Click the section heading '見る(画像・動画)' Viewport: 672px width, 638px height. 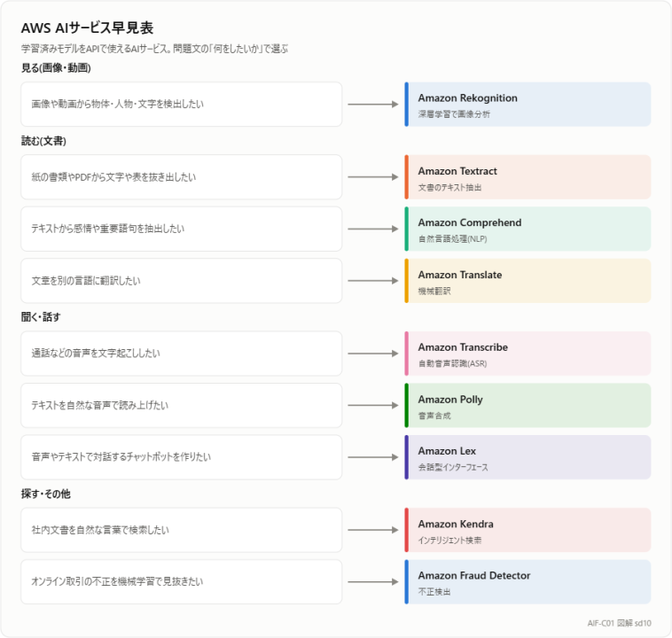[x=56, y=67]
